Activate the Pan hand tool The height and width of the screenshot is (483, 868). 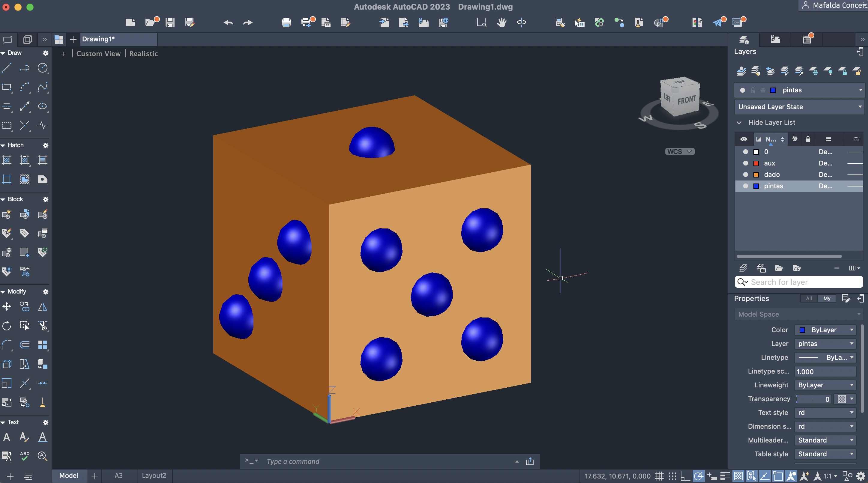501,22
